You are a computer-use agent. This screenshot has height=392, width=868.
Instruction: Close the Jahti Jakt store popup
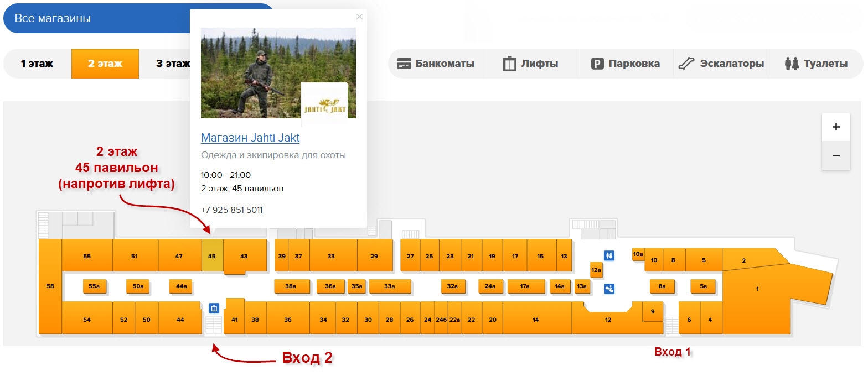pyautogui.click(x=359, y=17)
